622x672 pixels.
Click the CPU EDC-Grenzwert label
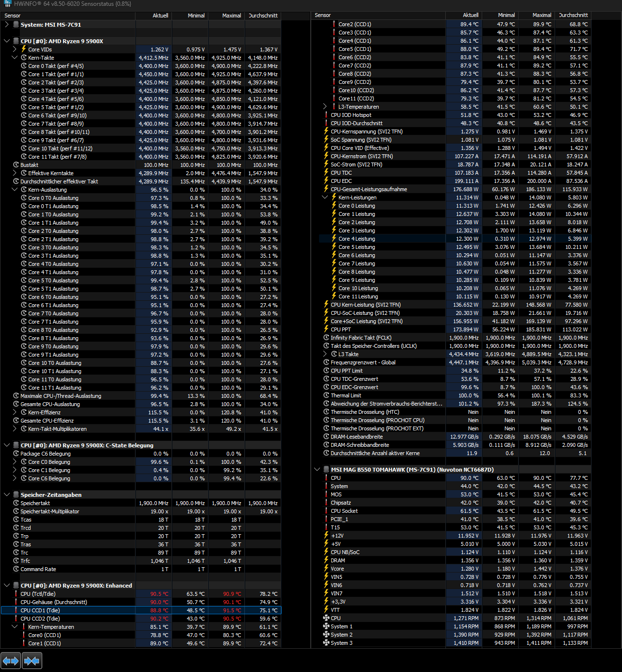click(x=354, y=387)
